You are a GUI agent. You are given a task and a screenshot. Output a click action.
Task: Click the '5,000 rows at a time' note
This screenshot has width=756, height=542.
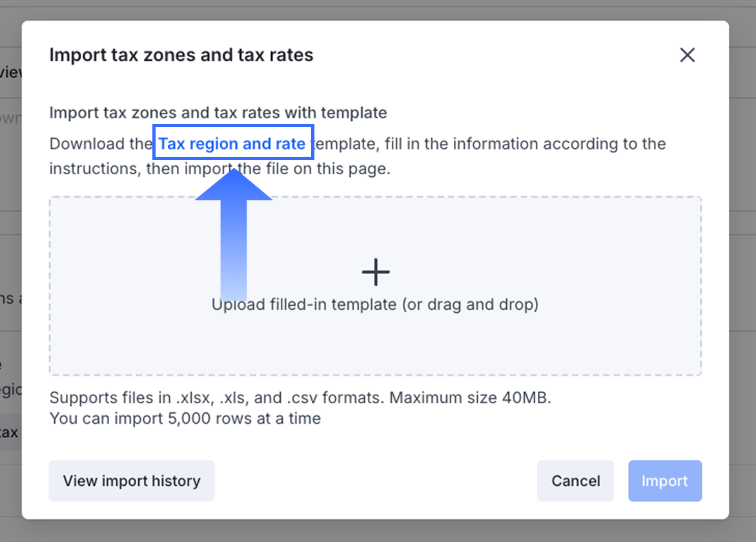[x=185, y=418]
